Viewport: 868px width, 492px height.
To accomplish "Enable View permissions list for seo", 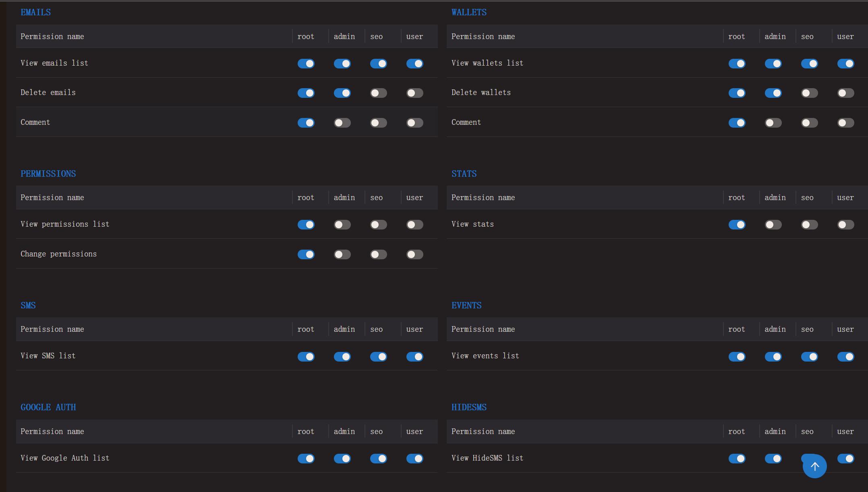I will [x=378, y=225].
